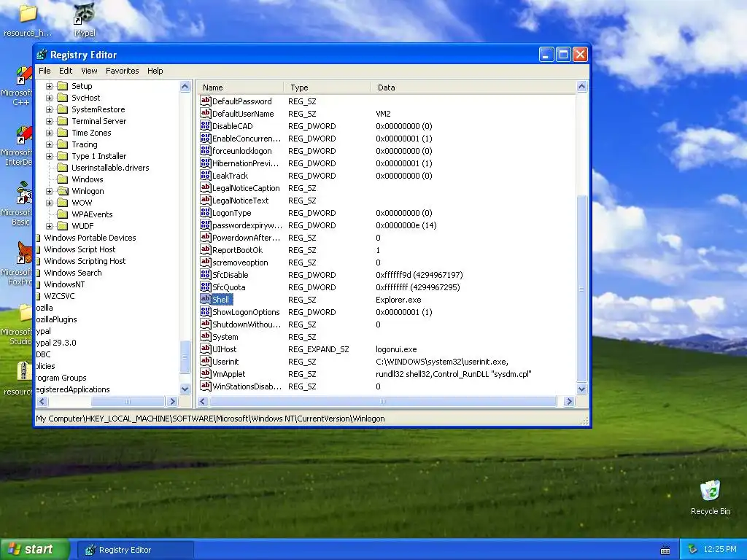This screenshot has height=560, width=747.
Task: Click the system tray keyboard icon
Action: (x=665, y=550)
